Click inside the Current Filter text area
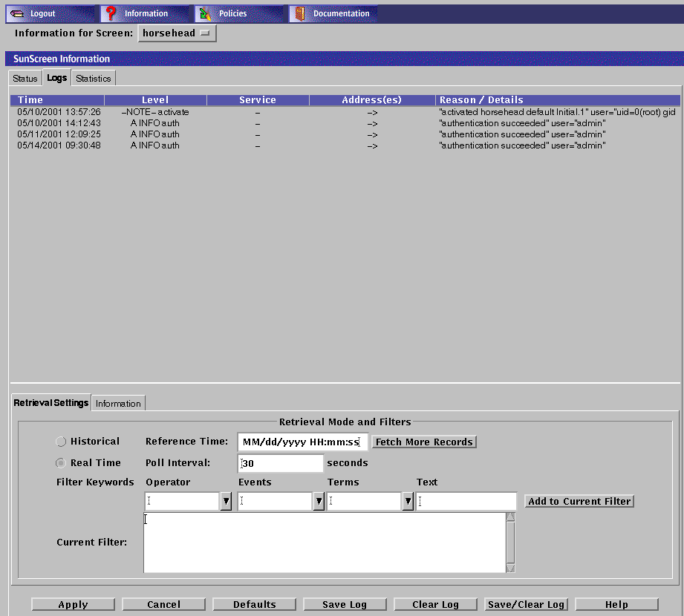 pos(325,543)
